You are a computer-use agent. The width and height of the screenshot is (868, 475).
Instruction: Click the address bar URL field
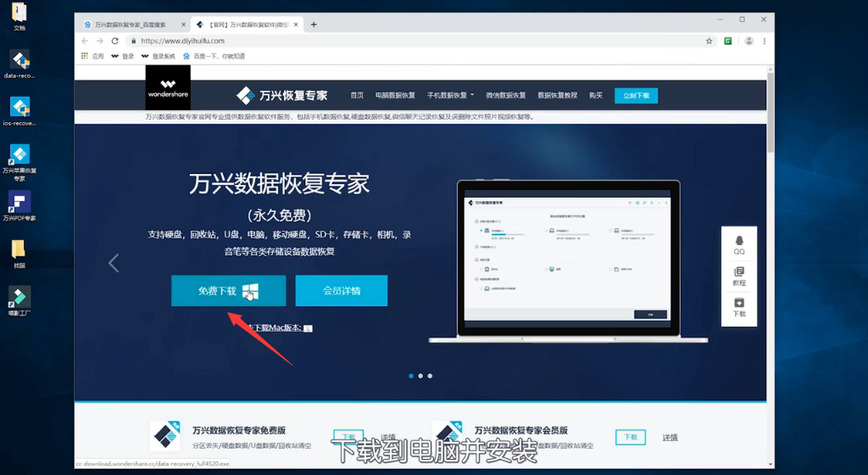(x=420, y=41)
